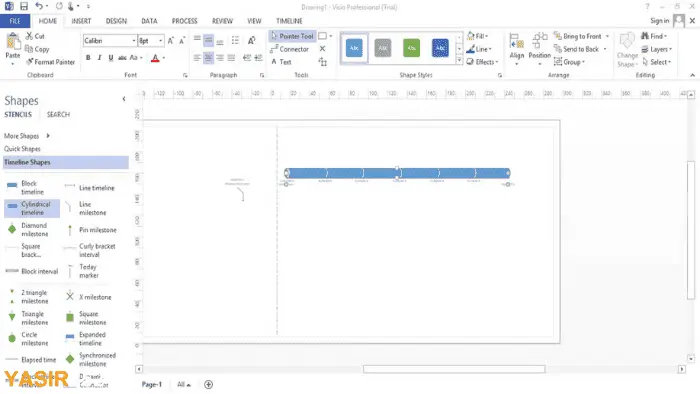Open the Layers dropdown

[657, 49]
